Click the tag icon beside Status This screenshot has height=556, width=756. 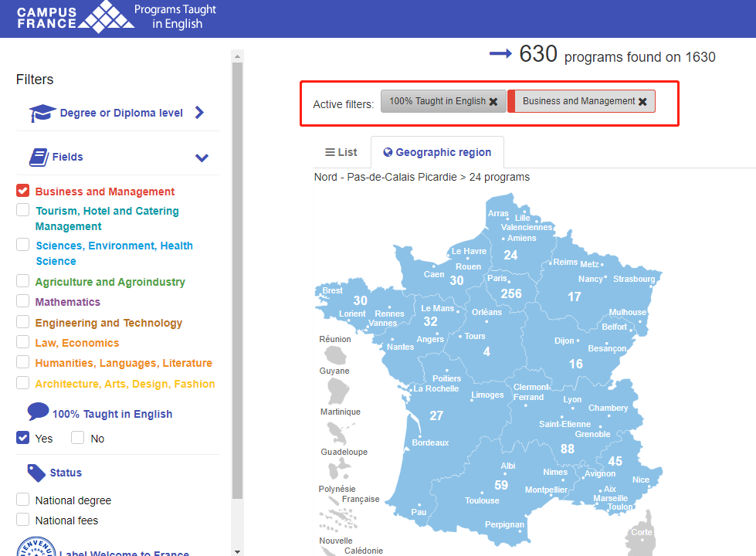[36, 473]
